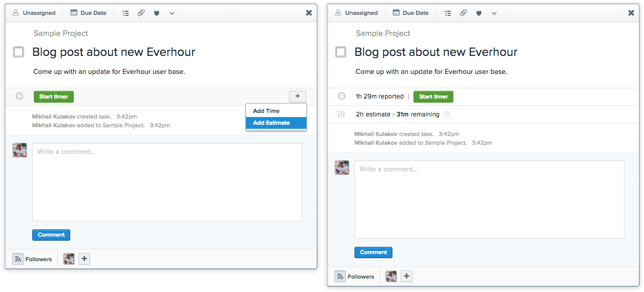Click the subtasks list icon in left panel

point(126,13)
